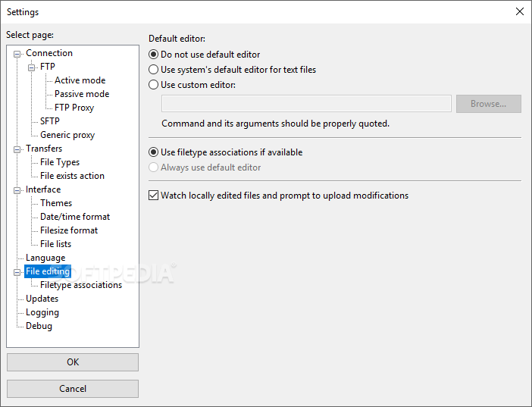Collapse the Transfers tree node

pos(17,149)
